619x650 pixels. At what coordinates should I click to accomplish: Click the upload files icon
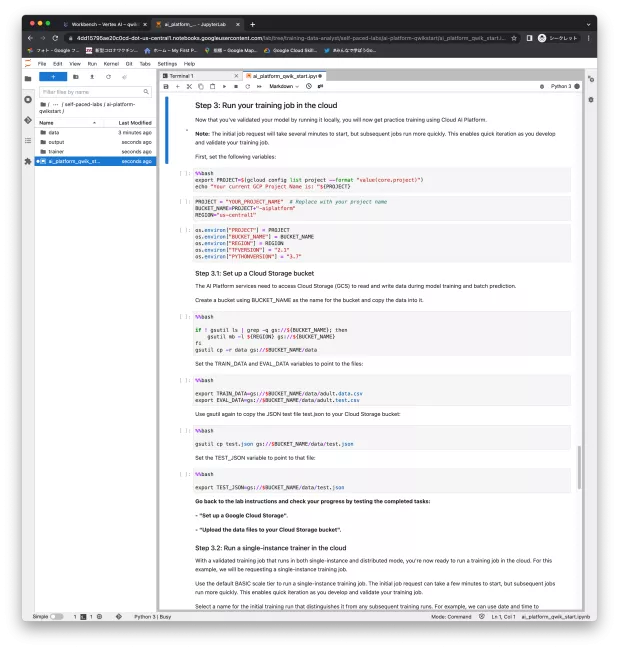pos(92,77)
